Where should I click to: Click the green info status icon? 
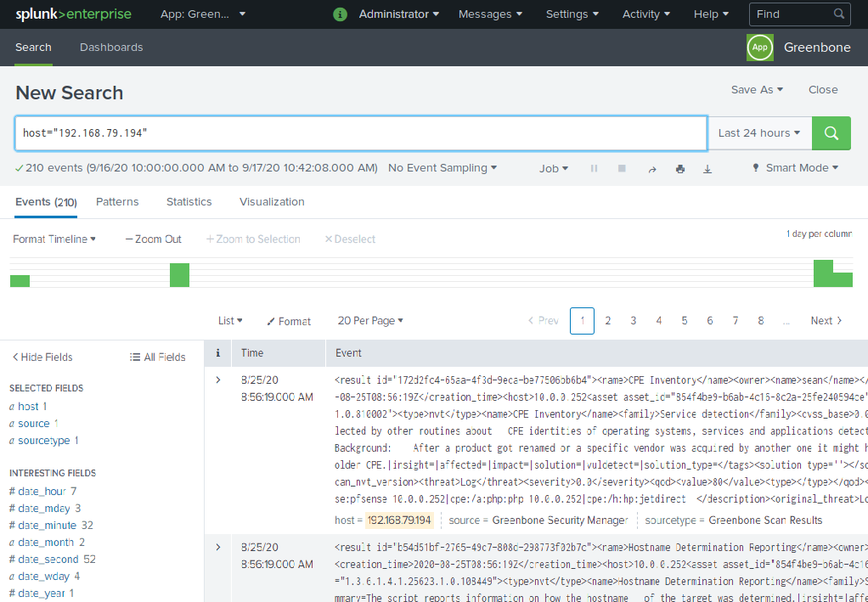coord(341,14)
